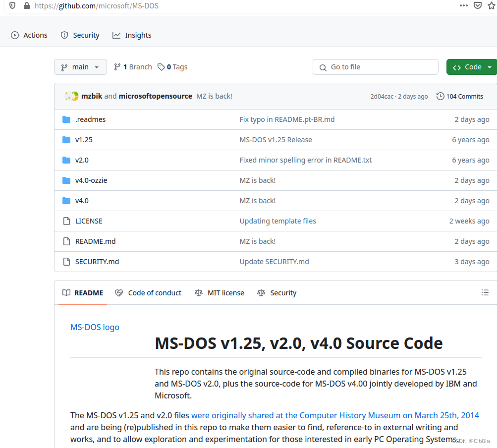Image resolution: width=497 pixels, height=448 pixels.
Task: Switch to the Insights tab
Action: [x=132, y=35]
